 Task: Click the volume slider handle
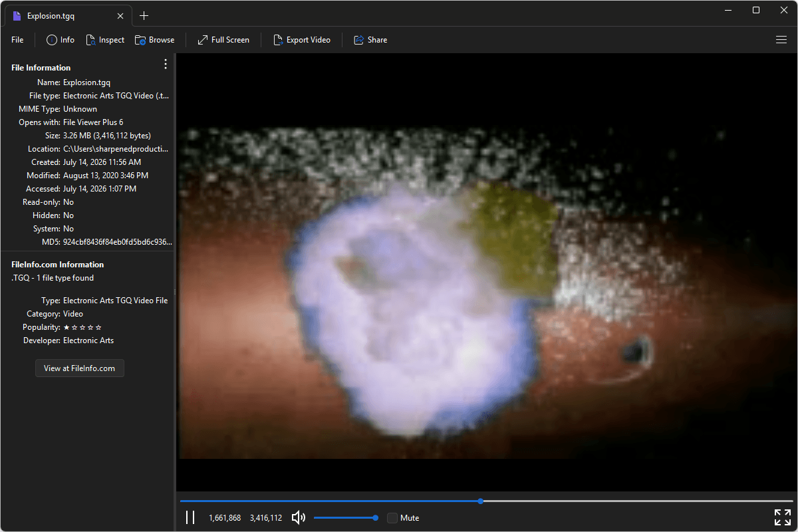tap(376, 517)
